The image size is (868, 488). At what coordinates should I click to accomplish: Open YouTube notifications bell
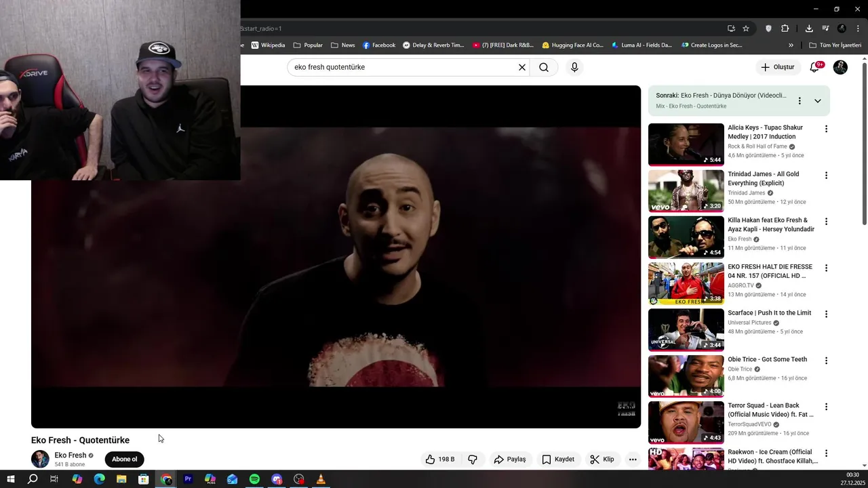tap(815, 67)
